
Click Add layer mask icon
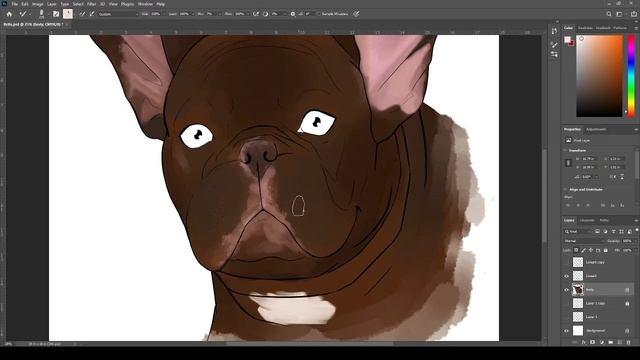(593, 342)
